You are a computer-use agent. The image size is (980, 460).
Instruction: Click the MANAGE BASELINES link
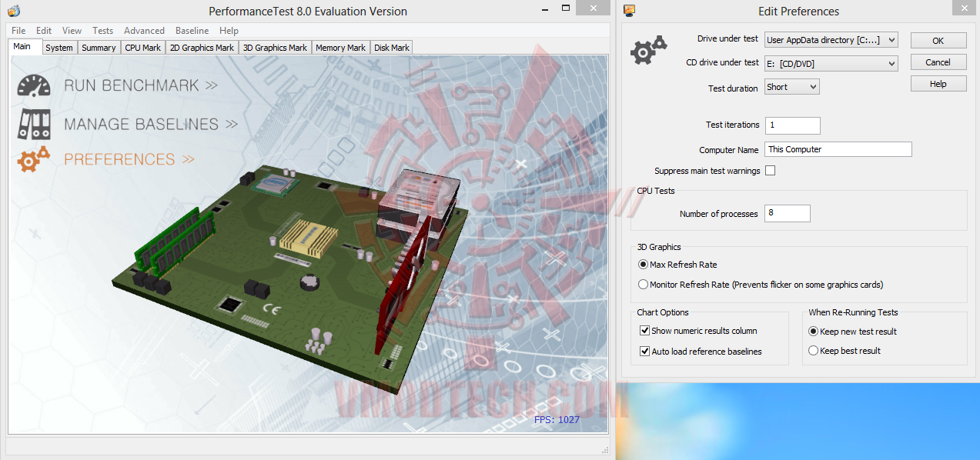point(151,124)
